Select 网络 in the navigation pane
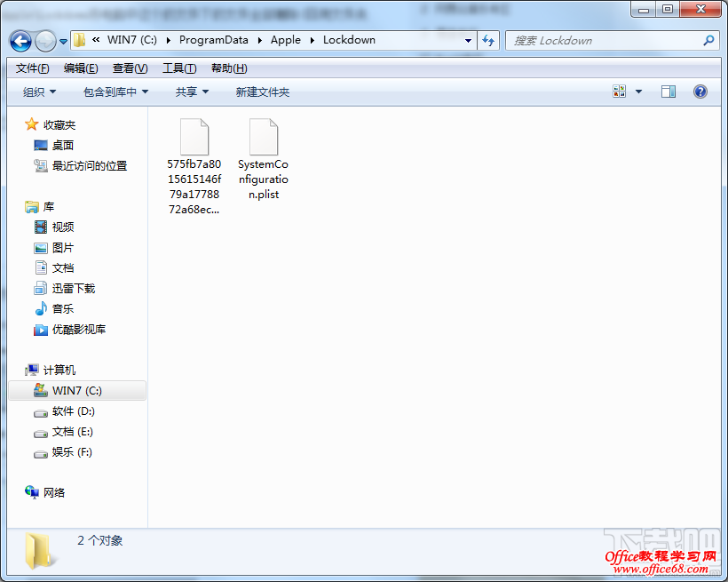 pos(54,493)
